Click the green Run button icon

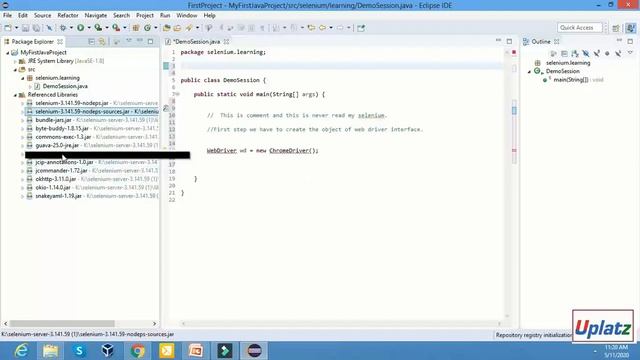pyautogui.click(x=80, y=28)
